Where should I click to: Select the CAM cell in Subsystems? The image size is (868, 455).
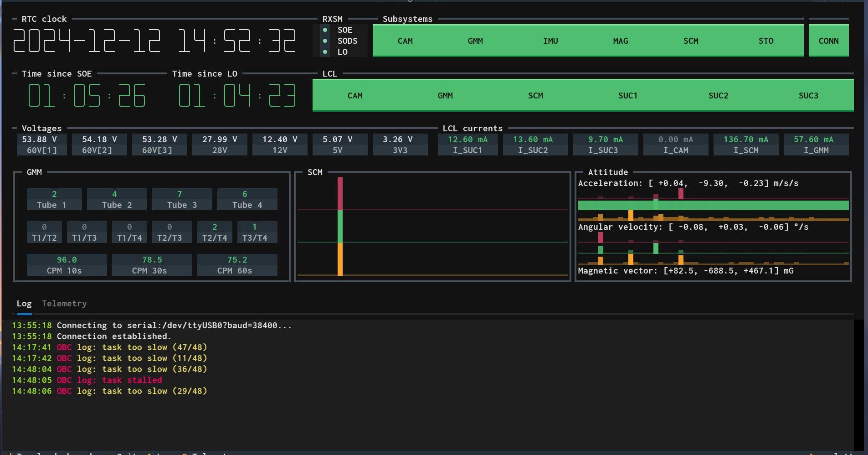tap(405, 41)
